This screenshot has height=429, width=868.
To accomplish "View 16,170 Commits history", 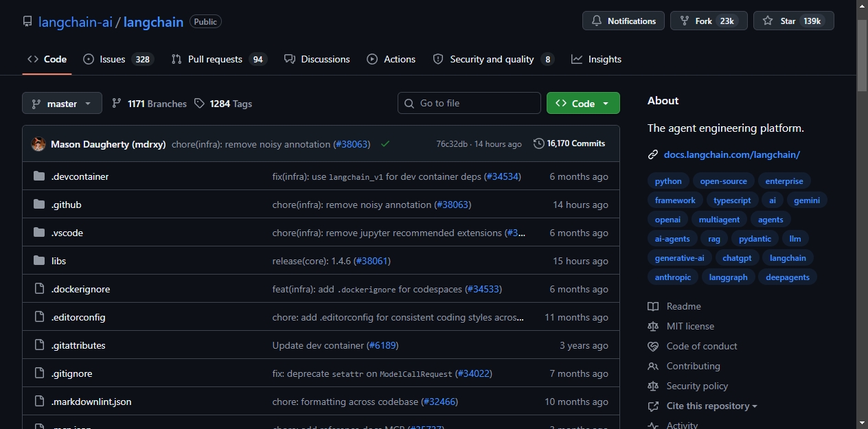I will tap(570, 143).
